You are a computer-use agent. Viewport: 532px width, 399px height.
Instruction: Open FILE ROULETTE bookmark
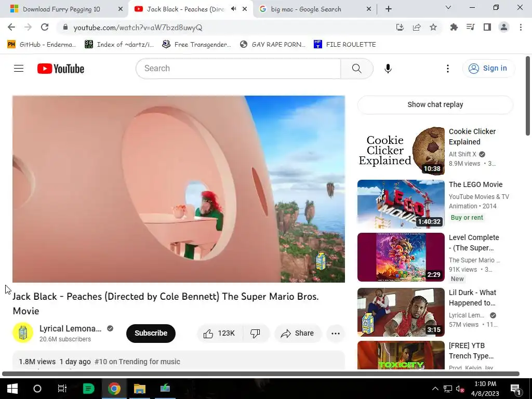[x=345, y=45]
